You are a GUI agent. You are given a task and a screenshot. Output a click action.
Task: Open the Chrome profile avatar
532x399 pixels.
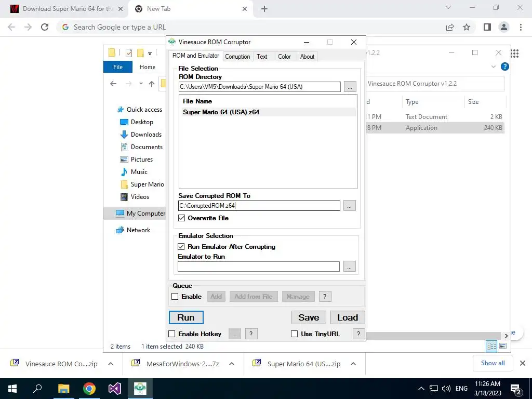pos(504,27)
